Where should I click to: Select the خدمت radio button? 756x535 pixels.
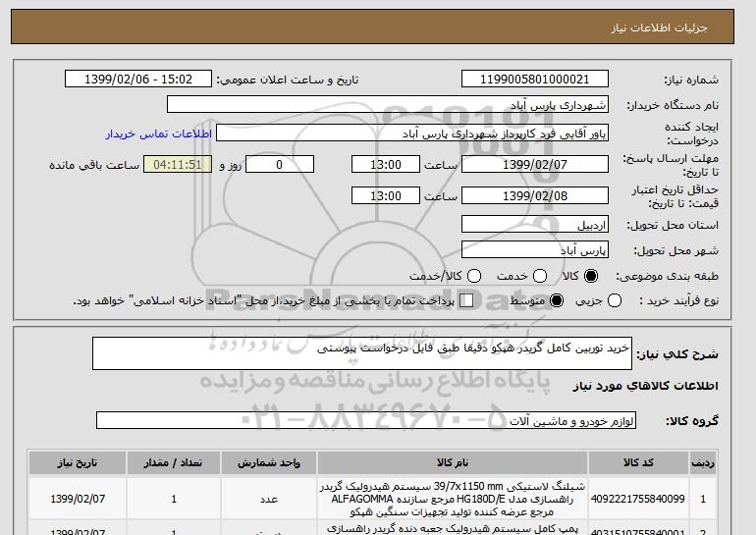coord(540,276)
